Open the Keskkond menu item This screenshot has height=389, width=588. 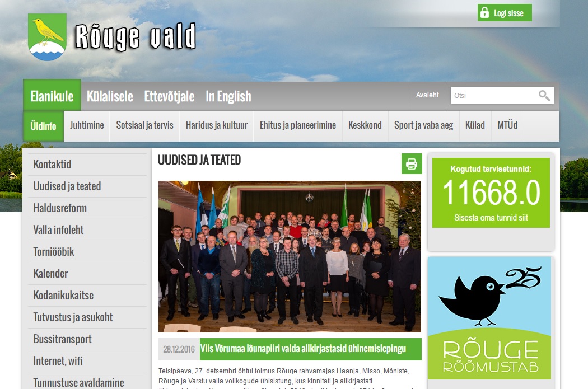click(x=365, y=125)
